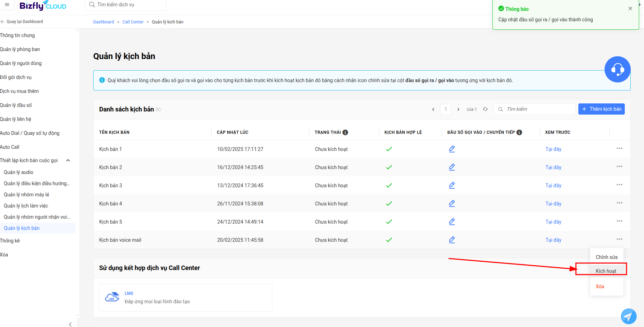Click the Đầu số gọi vào info icon

[519, 132]
